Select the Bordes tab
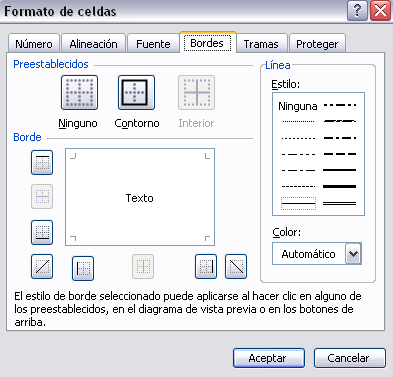This screenshot has height=377, width=393. click(x=207, y=43)
